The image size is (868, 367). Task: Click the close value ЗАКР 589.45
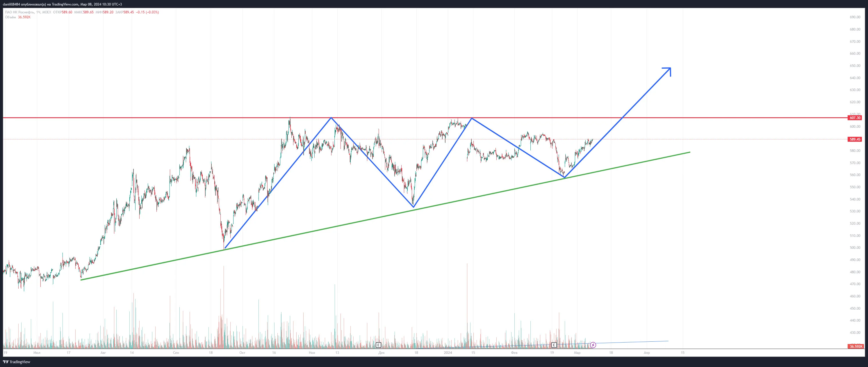click(125, 12)
